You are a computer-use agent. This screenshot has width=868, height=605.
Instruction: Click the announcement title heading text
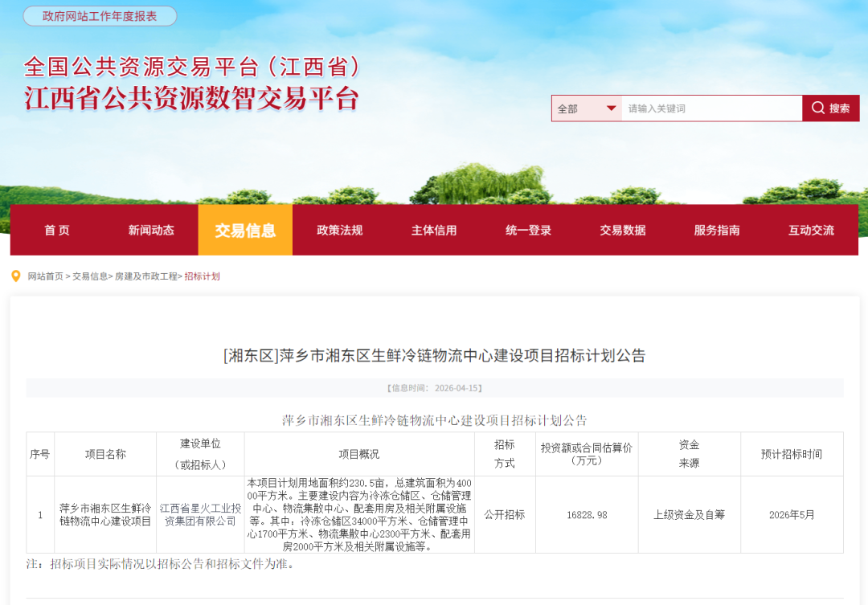click(x=435, y=355)
